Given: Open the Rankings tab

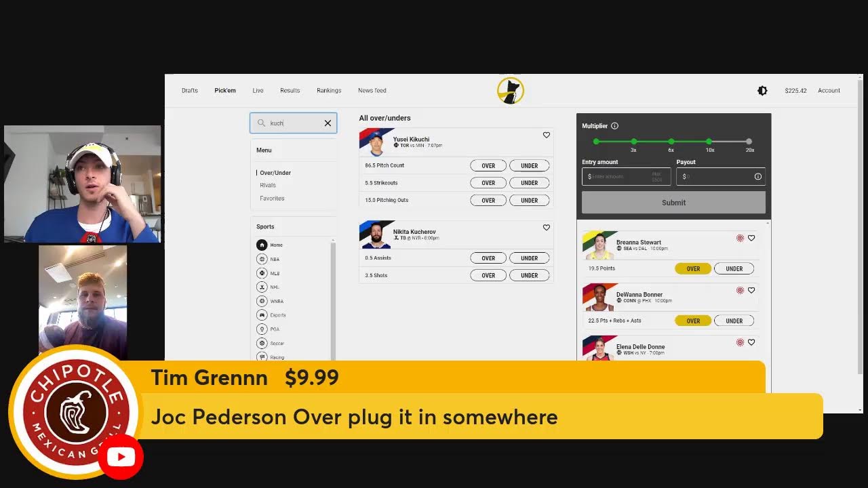Looking at the screenshot, I should pyautogui.click(x=329, y=90).
